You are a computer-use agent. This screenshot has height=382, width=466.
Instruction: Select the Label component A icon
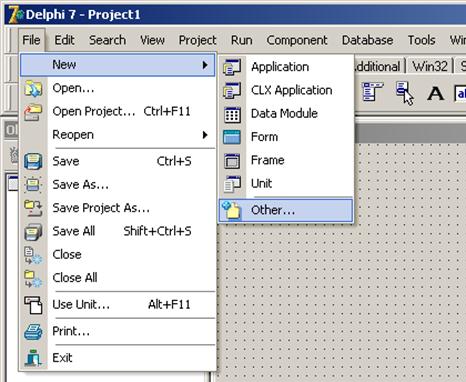(435, 93)
